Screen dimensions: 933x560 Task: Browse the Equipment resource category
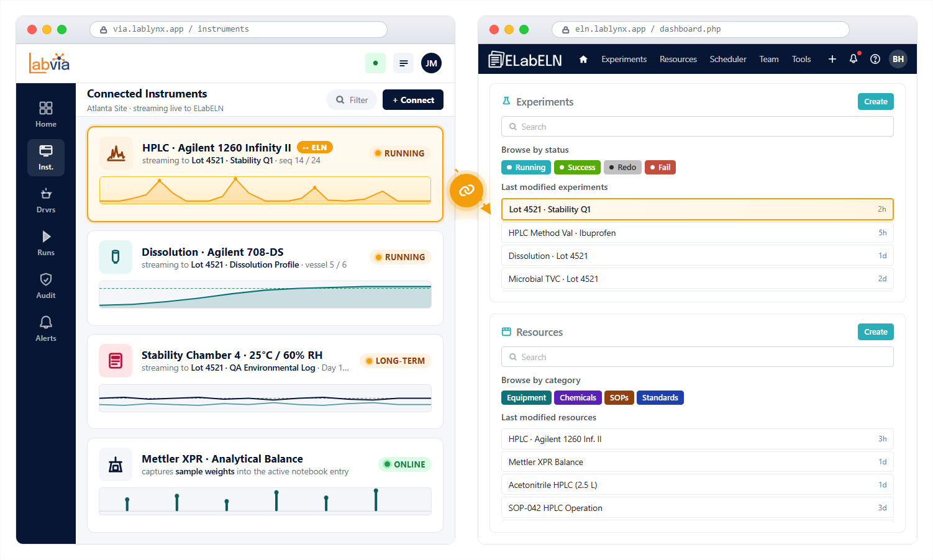coord(526,397)
